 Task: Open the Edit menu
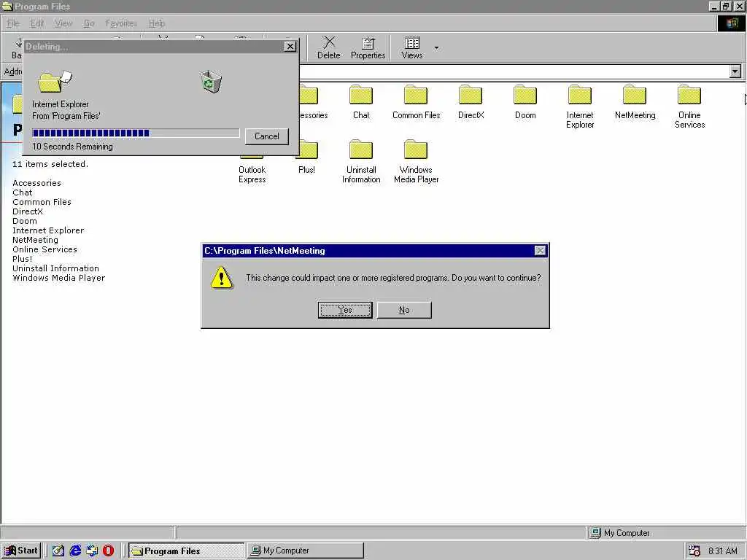pos(36,23)
